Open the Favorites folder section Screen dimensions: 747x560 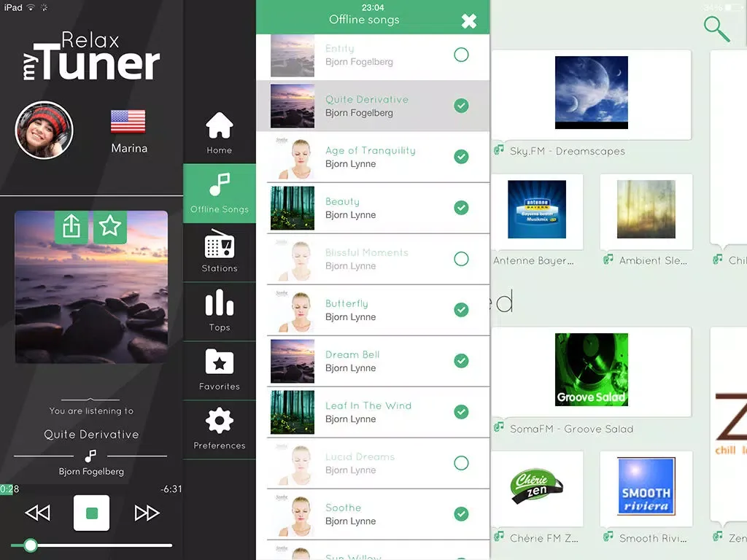click(x=219, y=370)
